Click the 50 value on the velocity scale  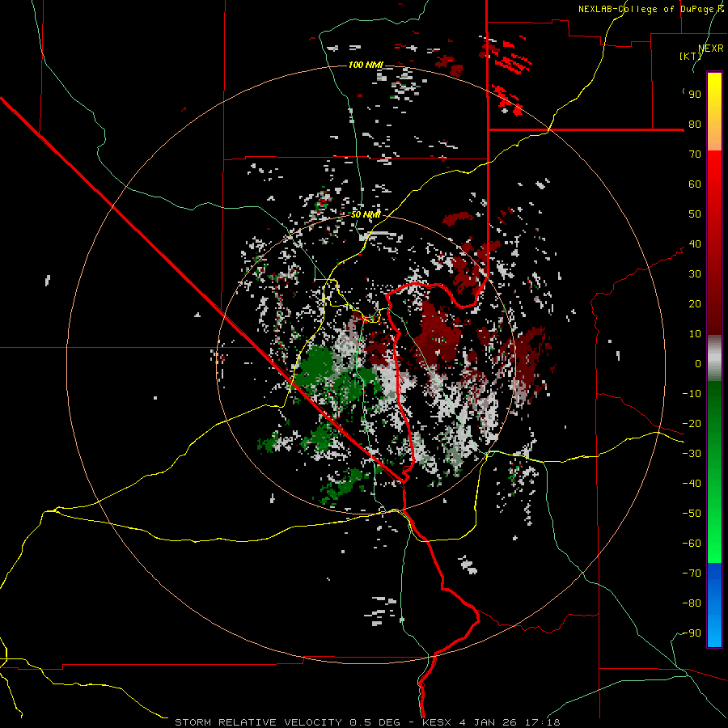click(x=695, y=214)
